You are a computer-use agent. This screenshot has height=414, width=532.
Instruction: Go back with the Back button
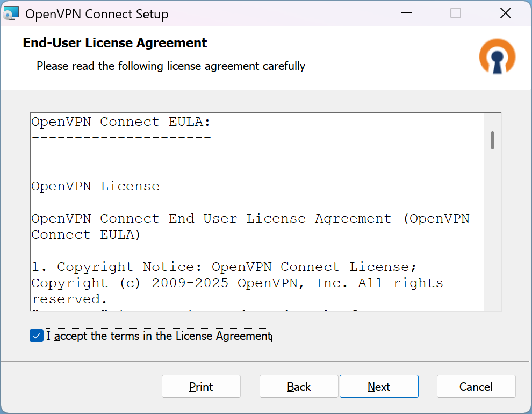(x=299, y=387)
